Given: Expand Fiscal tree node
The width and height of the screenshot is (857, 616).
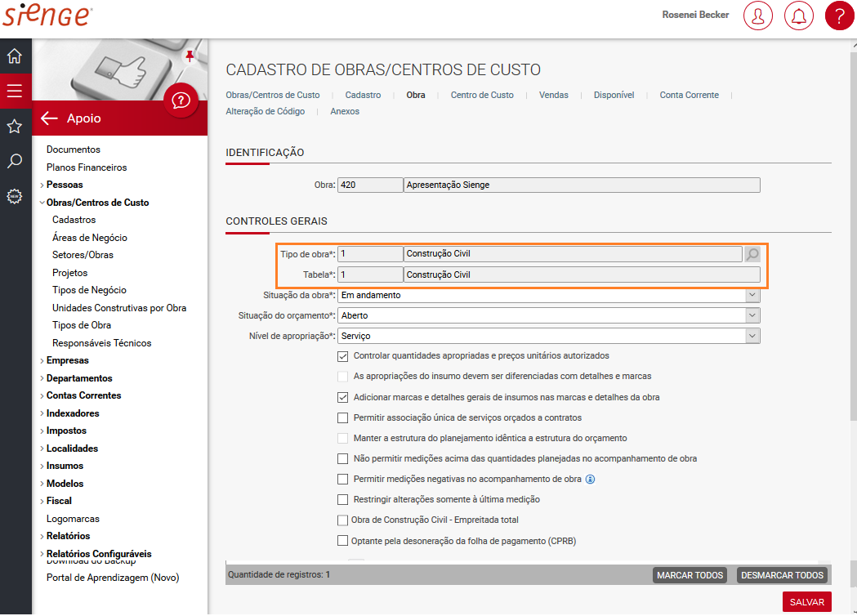Looking at the screenshot, I should tap(42, 502).
